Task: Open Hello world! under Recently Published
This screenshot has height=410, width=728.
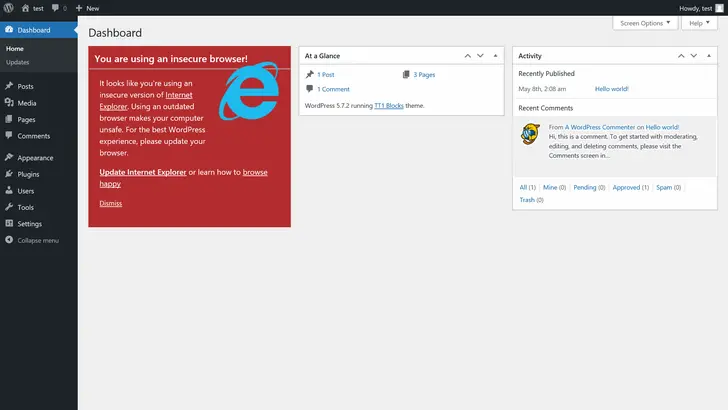Action: 611,89
